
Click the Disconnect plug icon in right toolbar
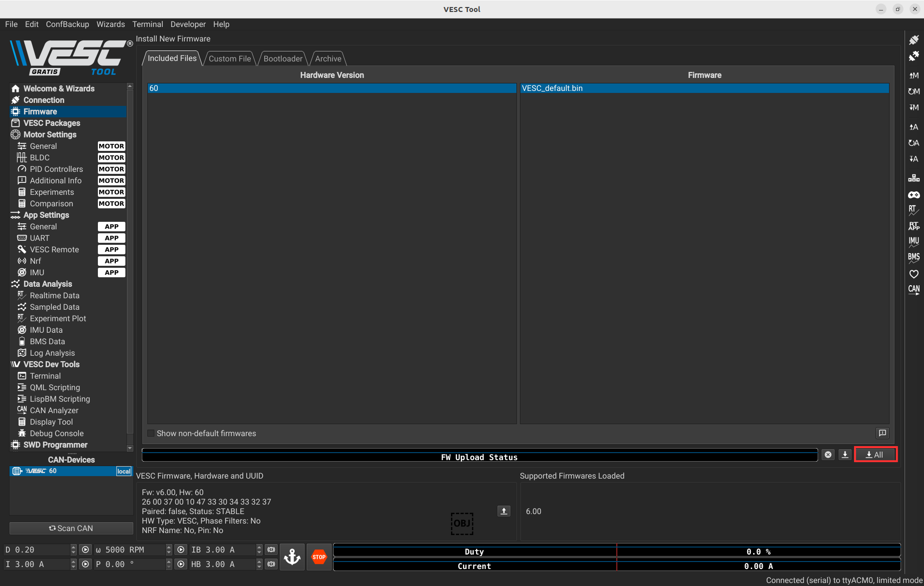click(x=914, y=56)
